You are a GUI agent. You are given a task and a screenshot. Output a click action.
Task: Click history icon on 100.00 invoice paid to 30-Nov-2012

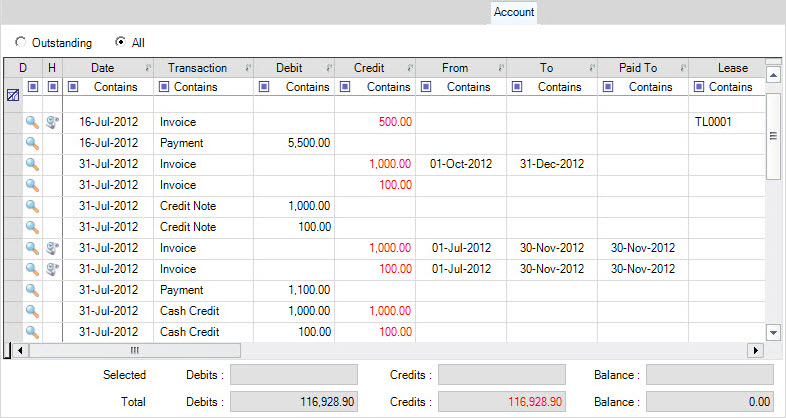tap(52, 269)
